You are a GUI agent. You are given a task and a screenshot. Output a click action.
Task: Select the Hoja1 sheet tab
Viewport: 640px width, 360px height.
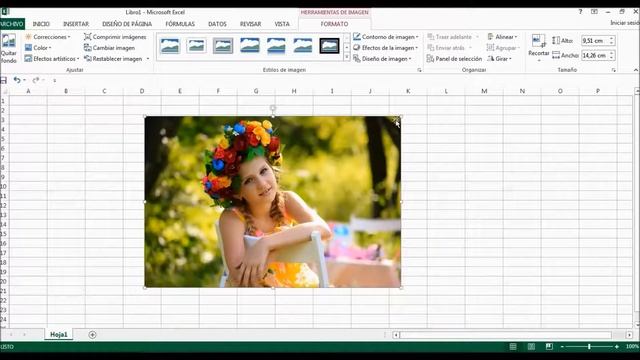59,335
